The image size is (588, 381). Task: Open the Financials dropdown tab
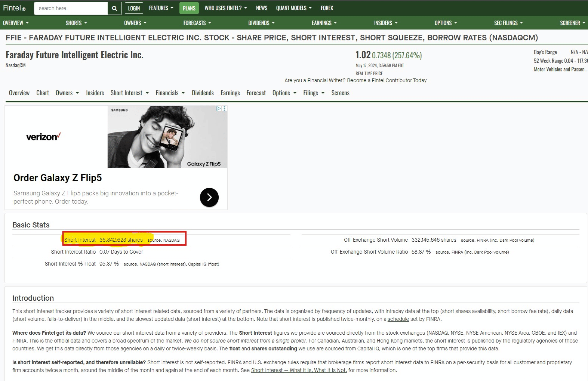tap(170, 93)
